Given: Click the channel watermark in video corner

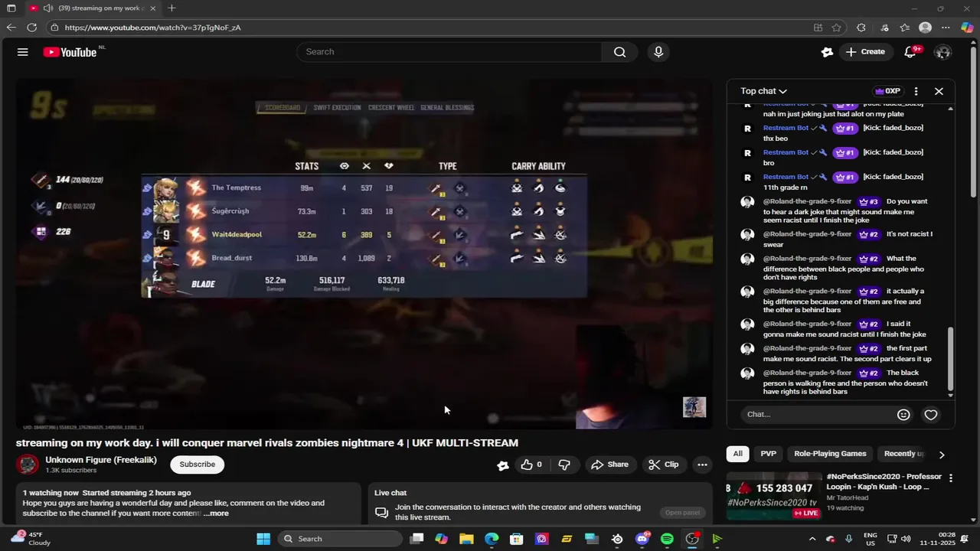Looking at the screenshot, I should pos(694,407).
